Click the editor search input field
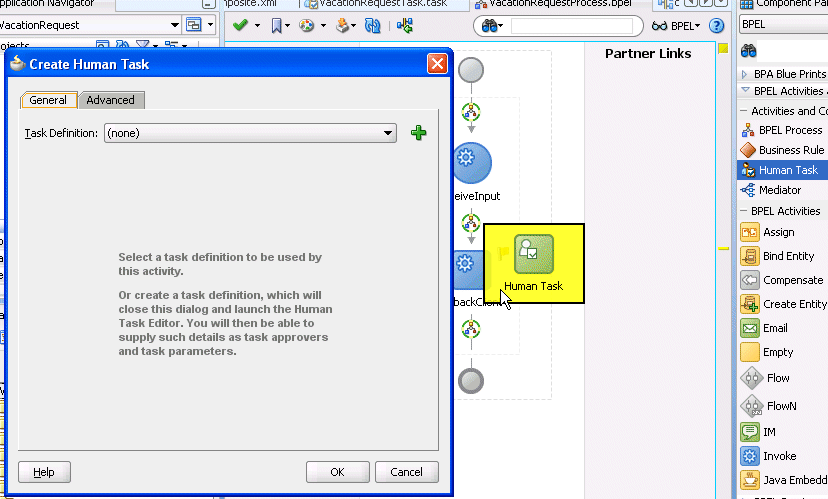 click(x=571, y=25)
